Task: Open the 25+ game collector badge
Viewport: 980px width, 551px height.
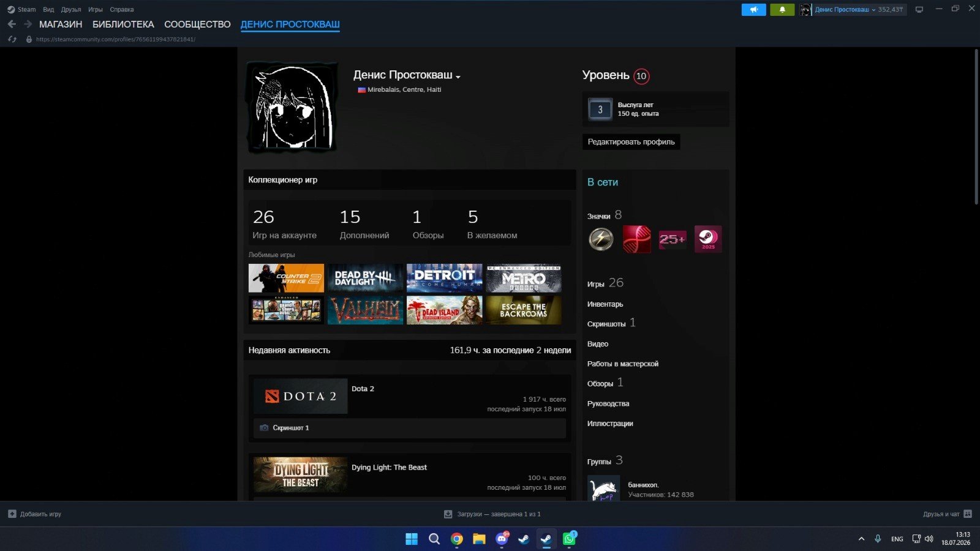Action: pos(672,239)
